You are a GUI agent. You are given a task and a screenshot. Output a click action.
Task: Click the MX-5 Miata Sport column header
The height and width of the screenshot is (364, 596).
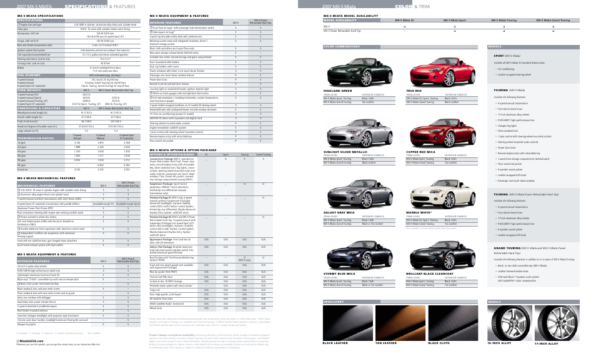454,20
